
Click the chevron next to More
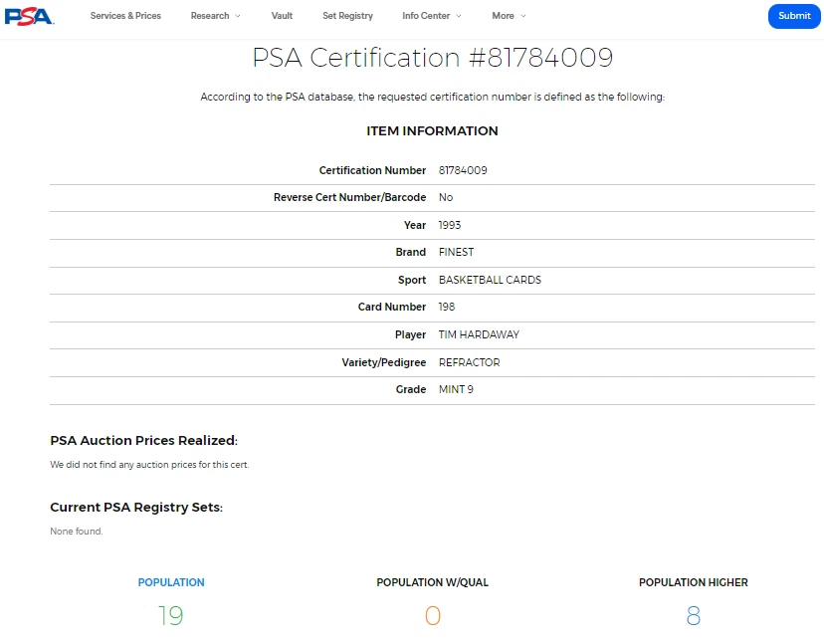click(x=522, y=16)
